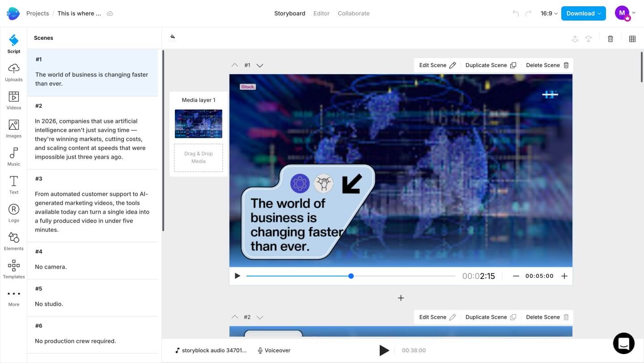This screenshot has height=363, width=644.
Task: Click the Drag & Drop Media box
Action: (199, 158)
